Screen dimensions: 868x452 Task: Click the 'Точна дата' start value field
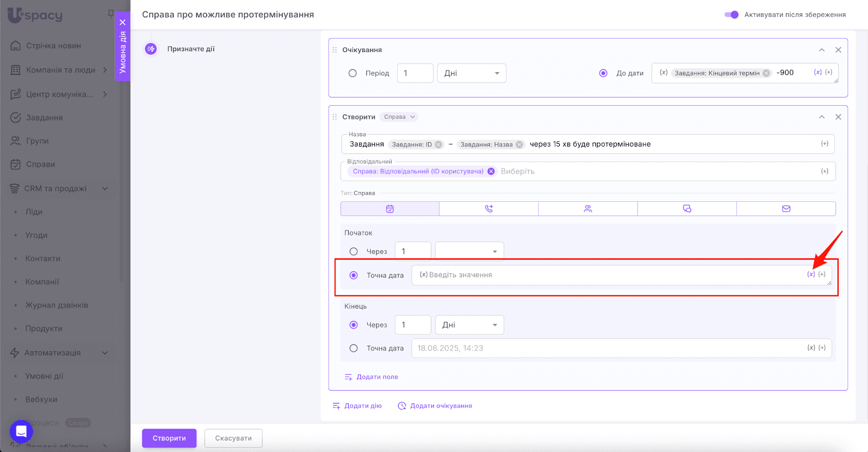(x=608, y=275)
